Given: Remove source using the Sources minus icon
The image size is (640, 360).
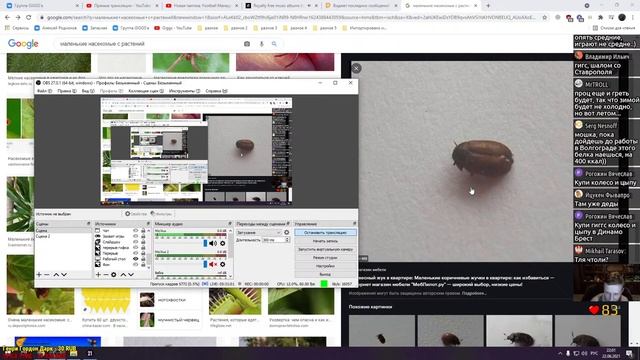Looking at the screenshot, I should coord(106,275).
